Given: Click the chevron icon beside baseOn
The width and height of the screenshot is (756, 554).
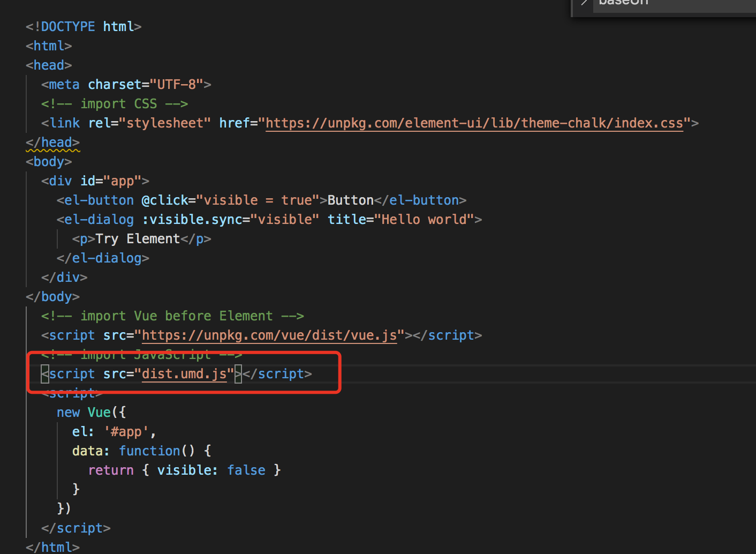Looking at the screenshot, I should tap(584, 3).
